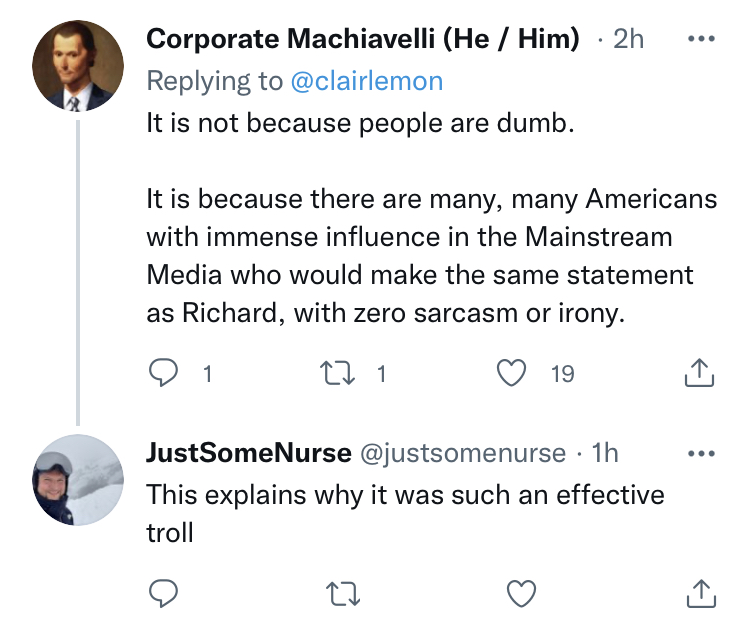Reply to JustSomeNurse's tweet

click(163, 594)
